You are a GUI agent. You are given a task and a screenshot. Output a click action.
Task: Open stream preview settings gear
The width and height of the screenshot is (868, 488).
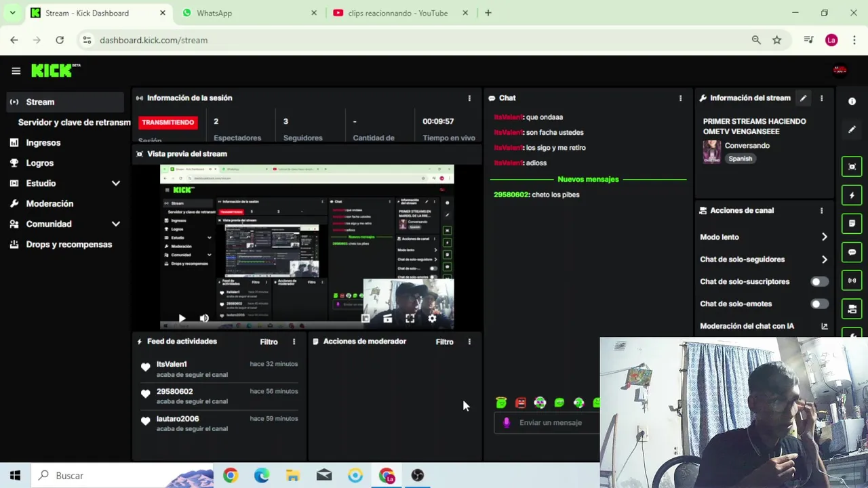[x=432, y=318]
